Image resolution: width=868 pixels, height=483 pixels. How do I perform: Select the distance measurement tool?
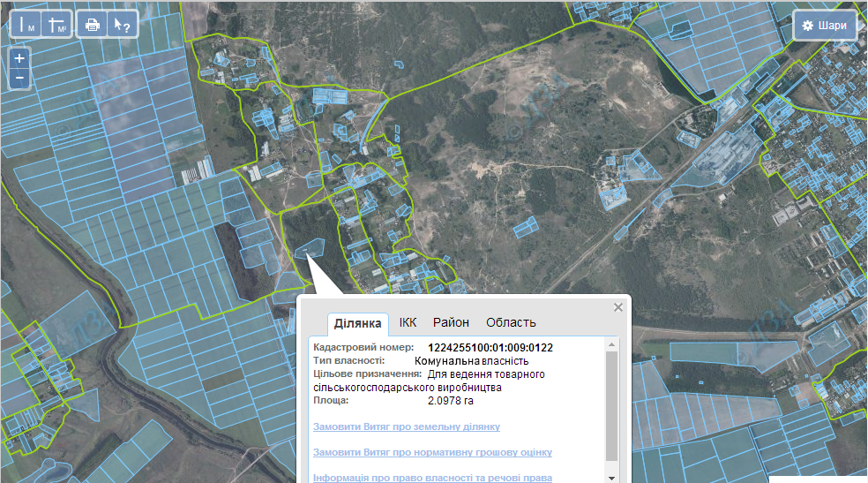26,24
